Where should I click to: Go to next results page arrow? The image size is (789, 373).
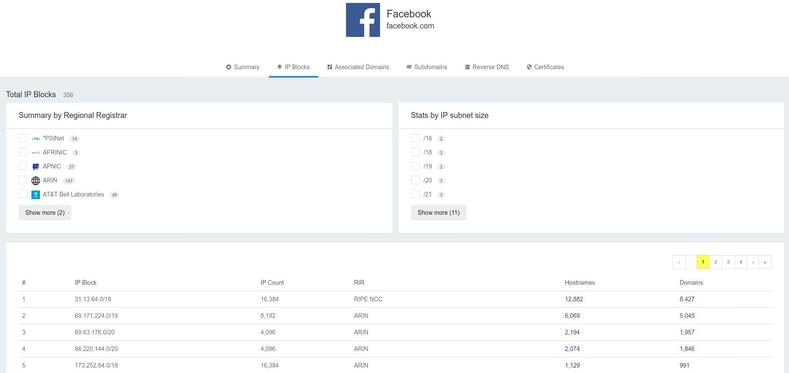(753, 262)
